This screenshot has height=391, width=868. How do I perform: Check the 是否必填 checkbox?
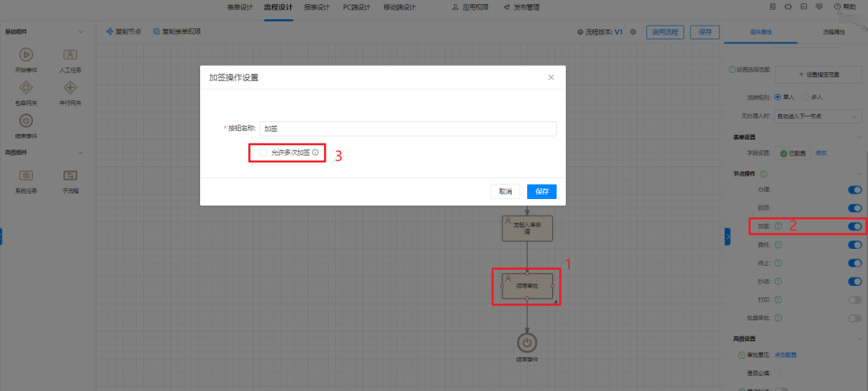(778, 373)
